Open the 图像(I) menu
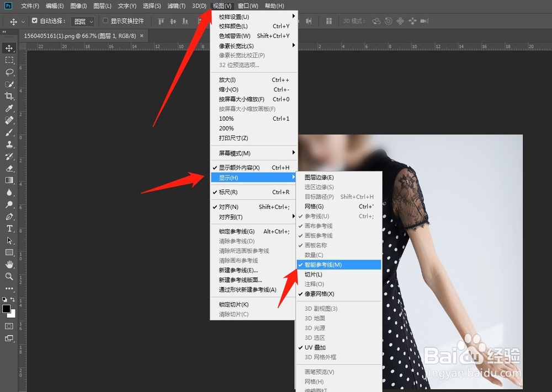The width and height of the screenshot is (552, 392). point(78,6)
